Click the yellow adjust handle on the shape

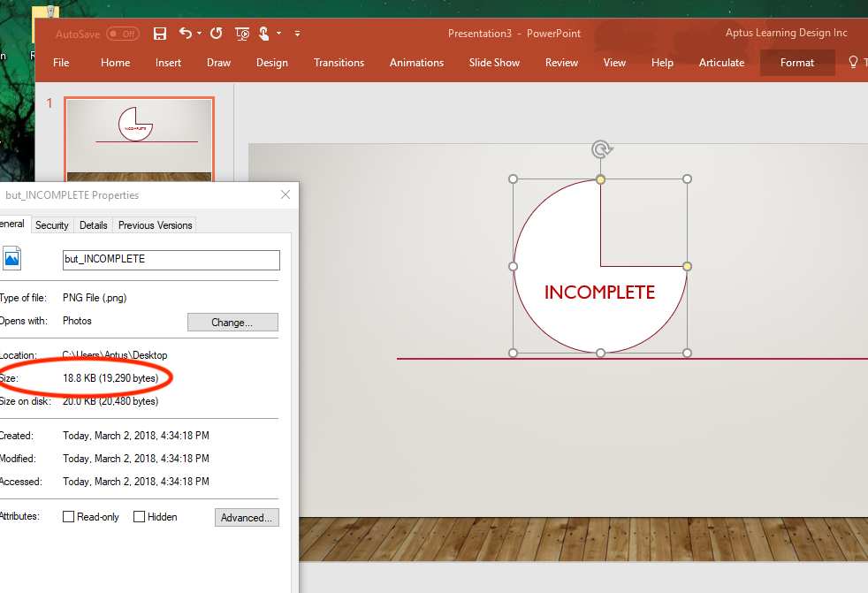click(687, 265)
